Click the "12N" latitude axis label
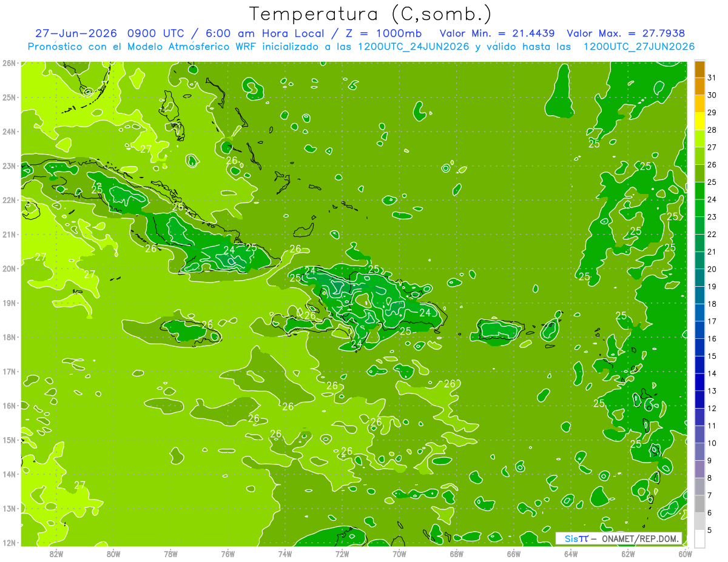Screen dimensions: 728x562 [9, 543]
